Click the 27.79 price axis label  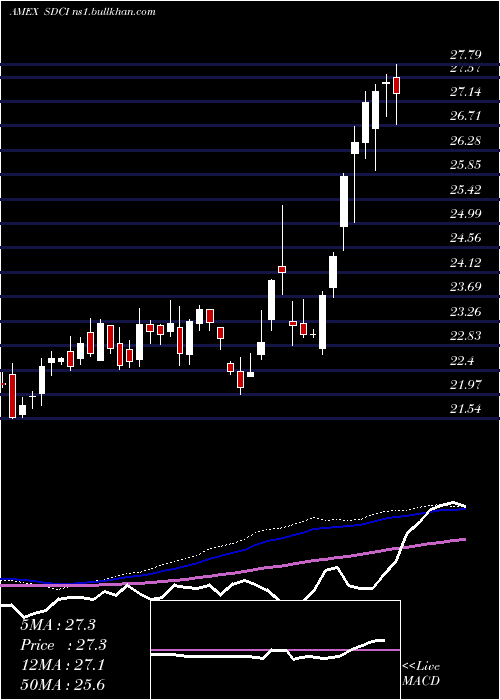point(465,55)
